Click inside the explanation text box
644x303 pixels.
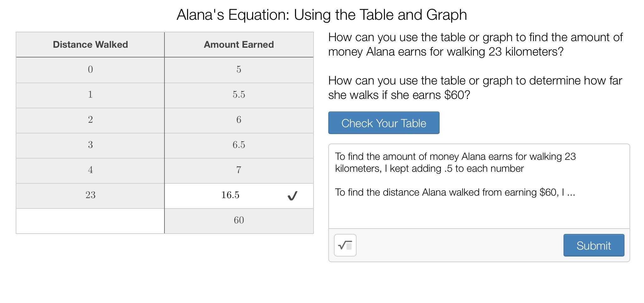479,207
